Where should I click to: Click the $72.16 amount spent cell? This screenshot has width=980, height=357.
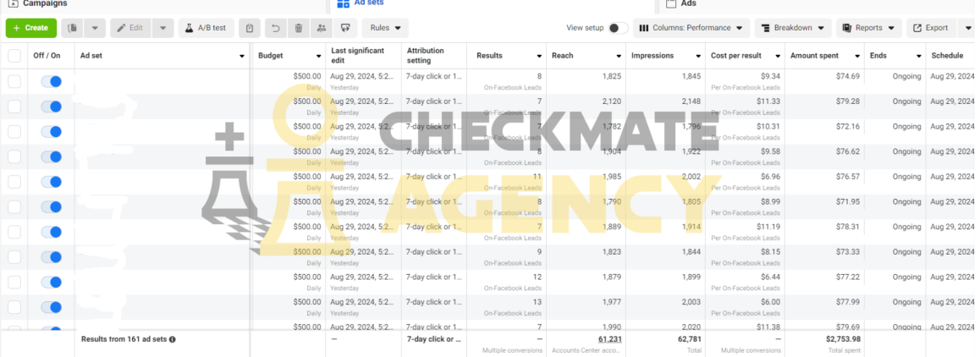pyautogui.click(x=848, y=126)
